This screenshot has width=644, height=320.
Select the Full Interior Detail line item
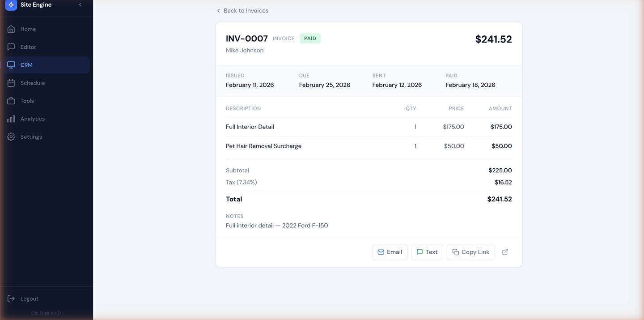(250, 127)
